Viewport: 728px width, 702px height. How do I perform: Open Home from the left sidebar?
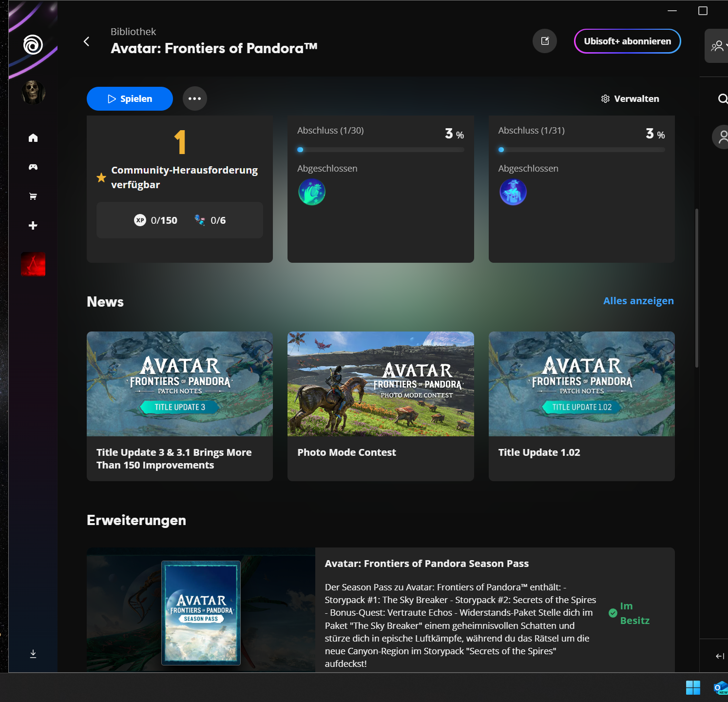pos(33,137)
